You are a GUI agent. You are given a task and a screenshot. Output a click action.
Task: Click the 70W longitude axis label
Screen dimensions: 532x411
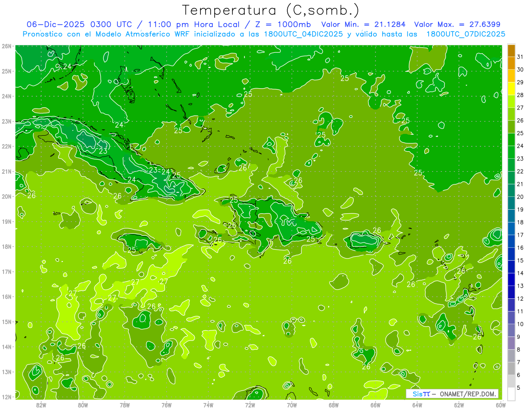coord(292,405)
